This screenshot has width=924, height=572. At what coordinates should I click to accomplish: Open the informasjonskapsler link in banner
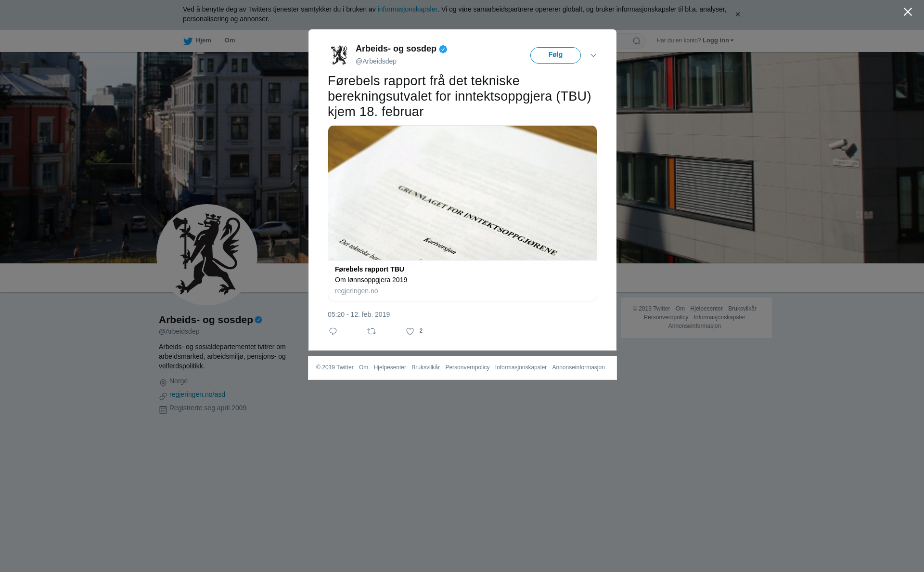(407, 9)
